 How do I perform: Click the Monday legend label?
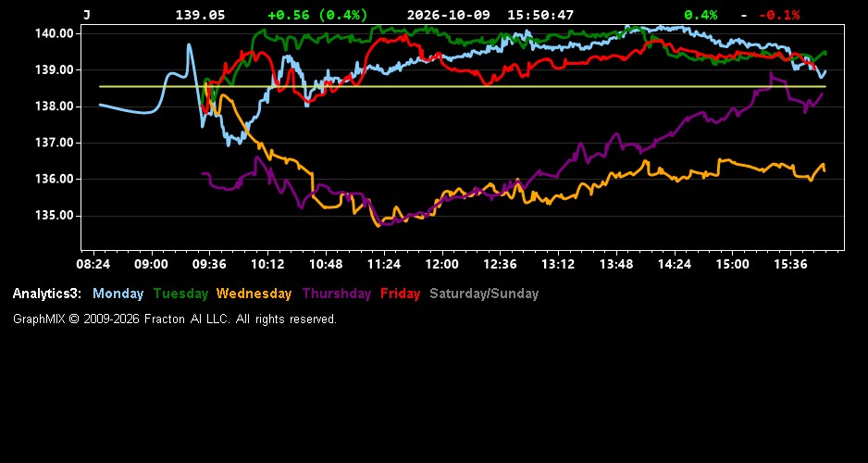[x=118, y=294]
